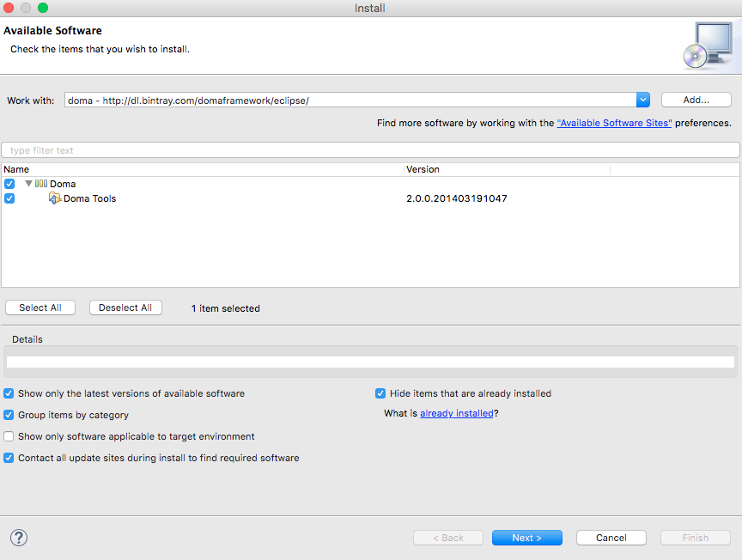Click the Add... button
This screenshot has width=742, height=560.
coord(696,100)
